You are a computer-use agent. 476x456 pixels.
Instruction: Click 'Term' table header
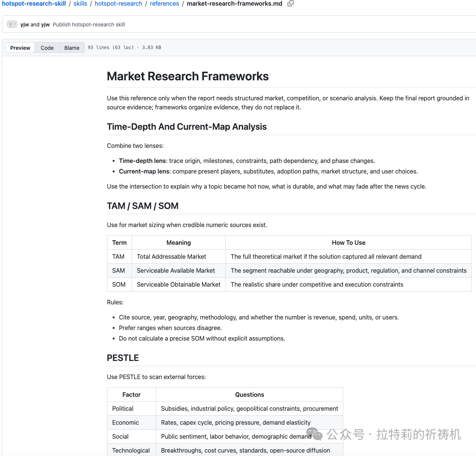(x=119, y=243)
